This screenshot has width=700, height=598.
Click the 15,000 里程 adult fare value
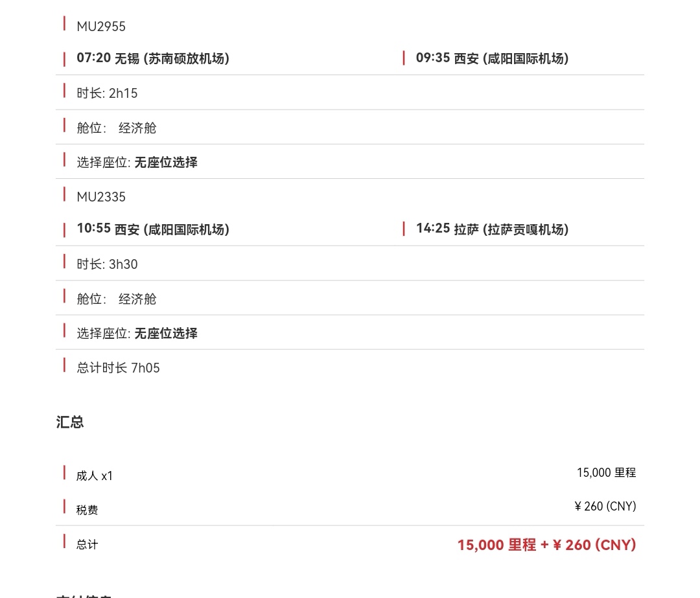point(606,472)
